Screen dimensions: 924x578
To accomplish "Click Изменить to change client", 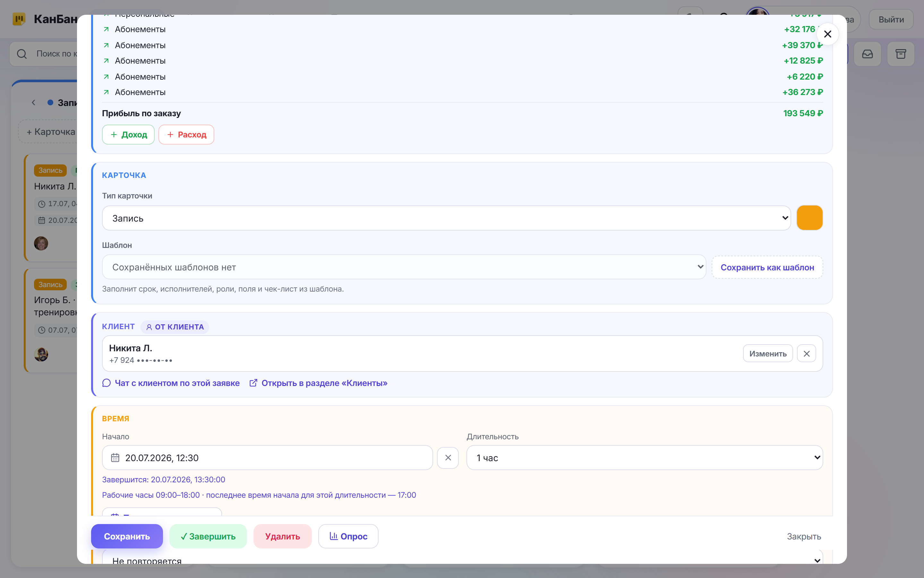I will pos(767,354).
